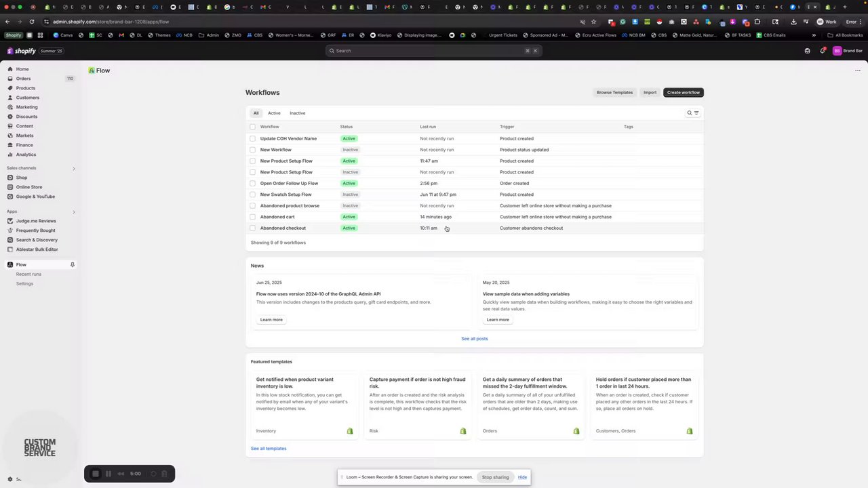This screenshot has height=488, width=868.
Task: Open Judge.me Reviews app
Action: [x=36, y=221]
